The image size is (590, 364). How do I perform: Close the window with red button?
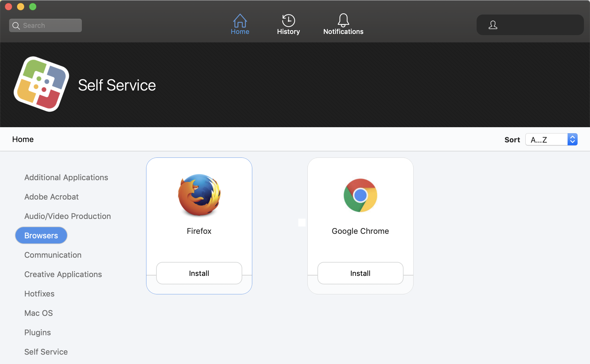coord(8,7)
